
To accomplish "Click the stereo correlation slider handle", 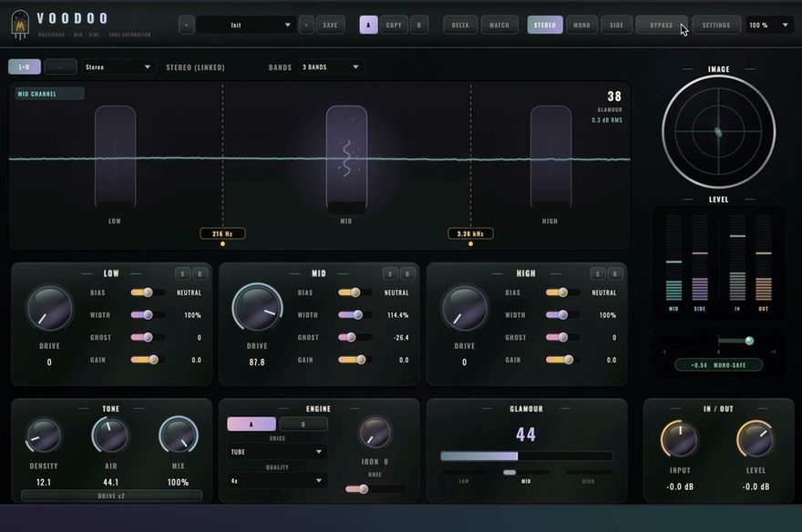I will (x=749, y=341).
